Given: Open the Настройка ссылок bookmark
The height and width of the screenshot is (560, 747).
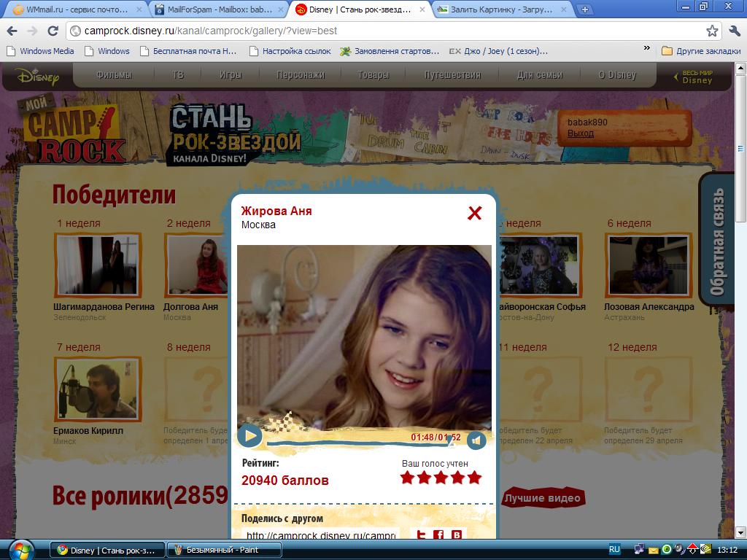Looking at the screenshot, I should [x=290, y=51].
